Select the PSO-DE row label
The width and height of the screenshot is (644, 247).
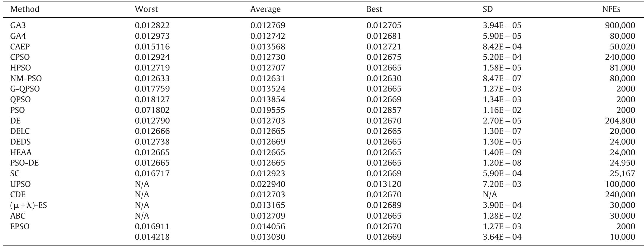[24, 163]
